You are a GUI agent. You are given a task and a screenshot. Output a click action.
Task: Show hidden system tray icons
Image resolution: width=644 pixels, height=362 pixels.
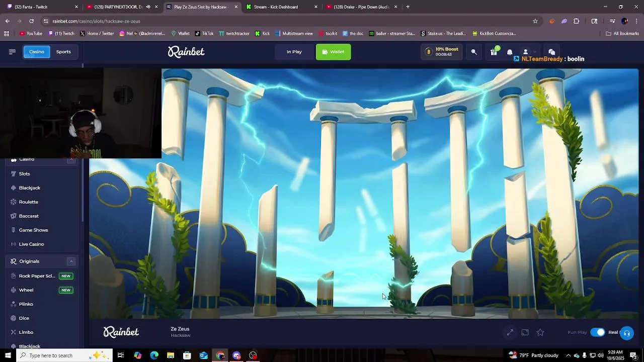(x=568, y=355)
